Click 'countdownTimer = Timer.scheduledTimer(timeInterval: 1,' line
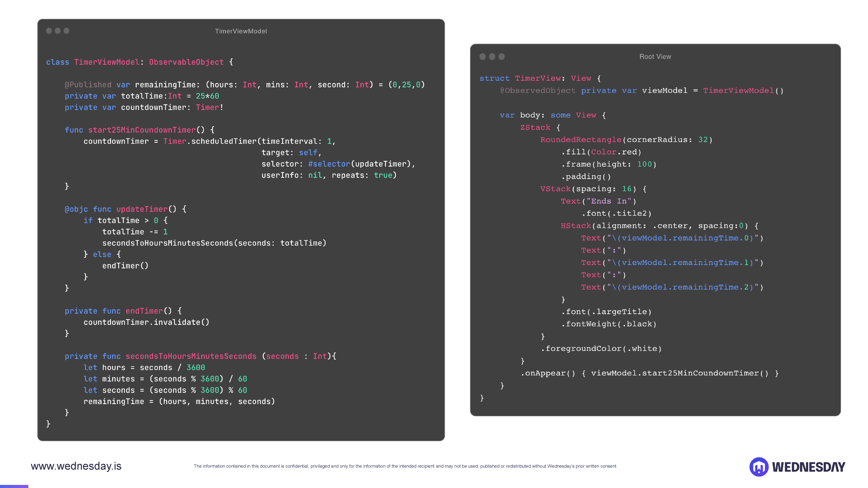868x488 pixels. pyautogui.click(x=210, y=142)
